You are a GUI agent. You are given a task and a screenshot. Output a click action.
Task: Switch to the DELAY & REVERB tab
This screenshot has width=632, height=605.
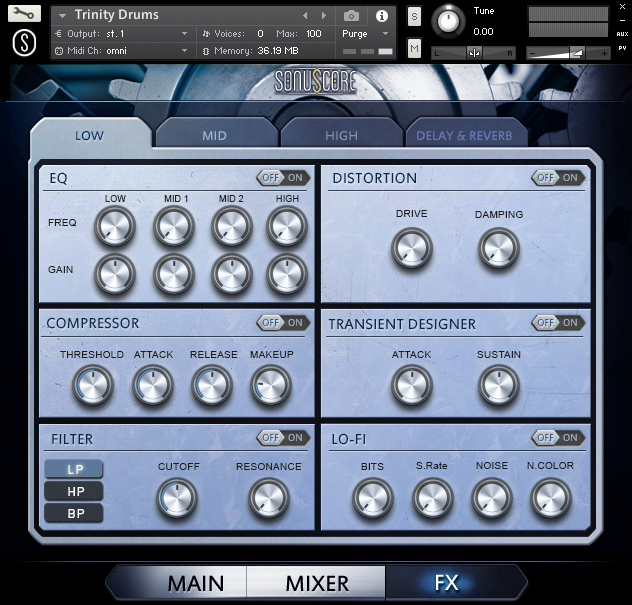pyautogui.click(x=464, y=135)
